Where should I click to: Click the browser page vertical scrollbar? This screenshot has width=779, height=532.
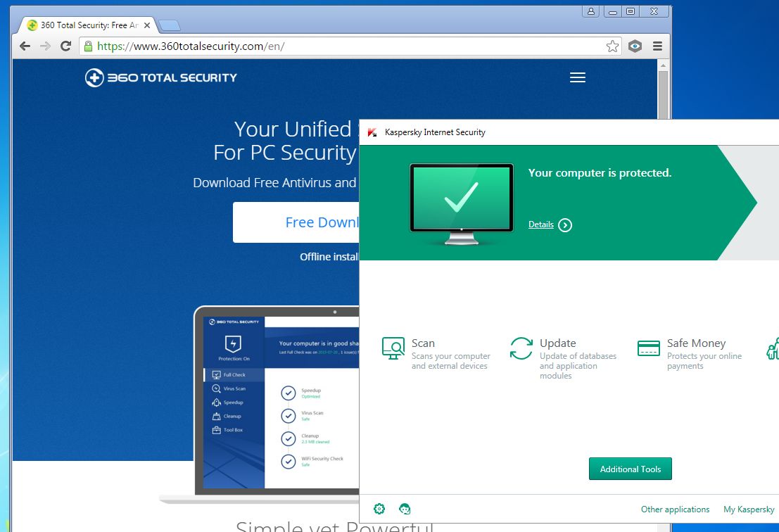[664, 94]
